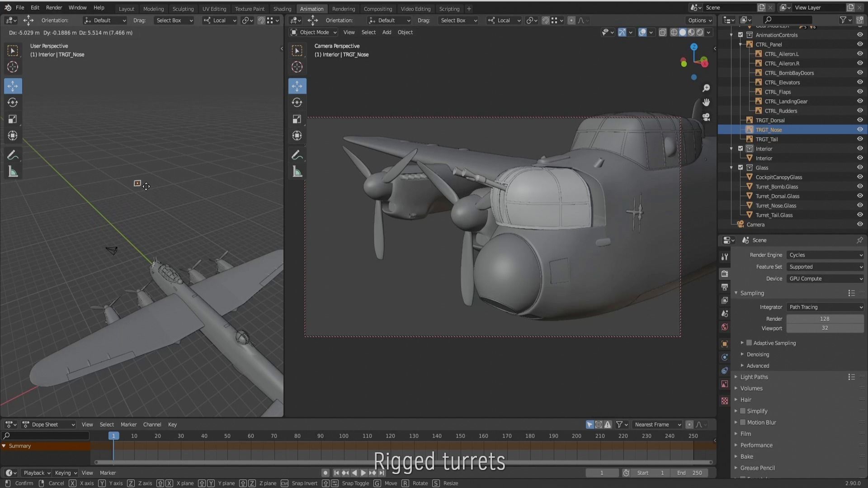Click the play animation button
This screenshot has height=488, width=868.
[363, 473]
